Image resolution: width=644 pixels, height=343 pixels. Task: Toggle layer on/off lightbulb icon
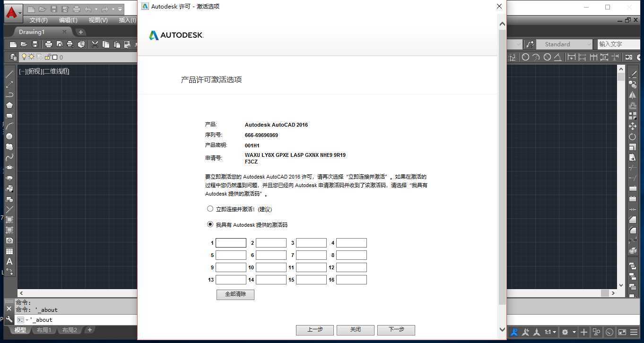24,57
